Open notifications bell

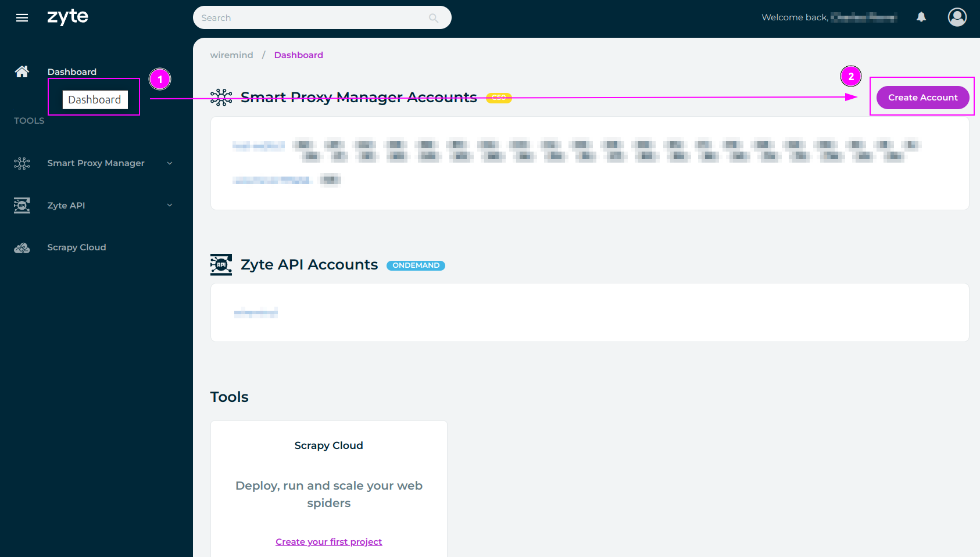pyautogui.click(x=921, y=17)
